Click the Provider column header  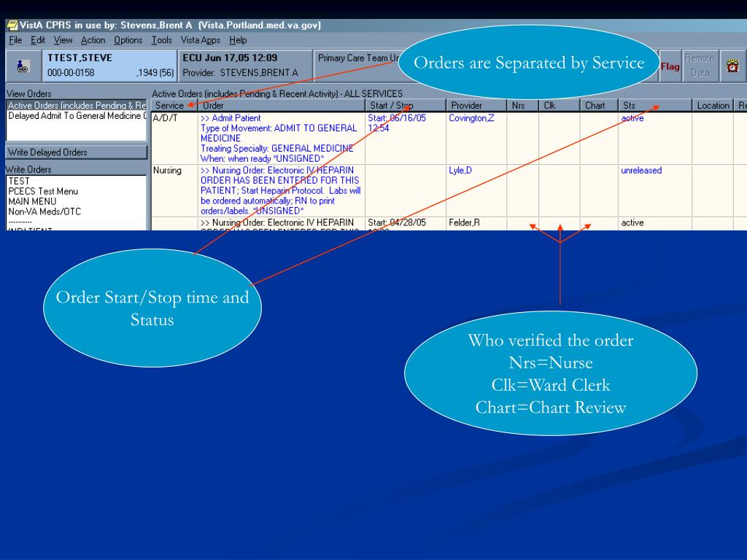(476, 105)
